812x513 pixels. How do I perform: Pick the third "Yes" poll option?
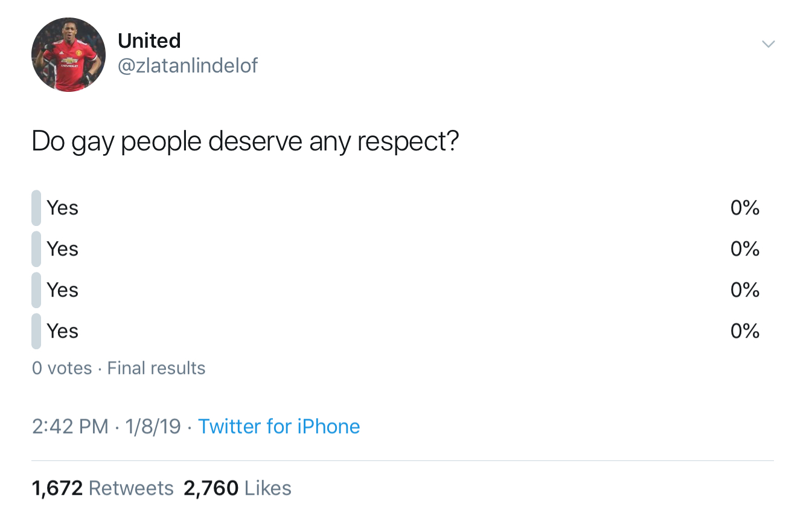63,290
